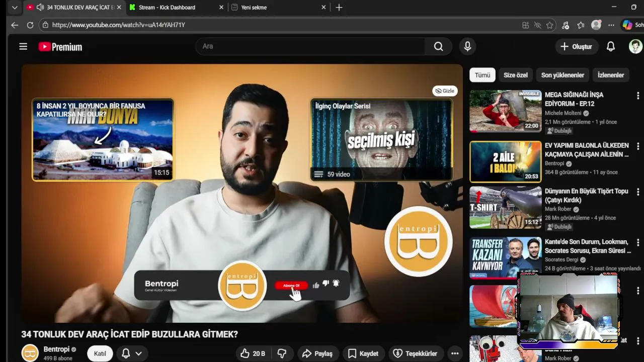Open account avatar menu in YouTube header

click(635, 46)
